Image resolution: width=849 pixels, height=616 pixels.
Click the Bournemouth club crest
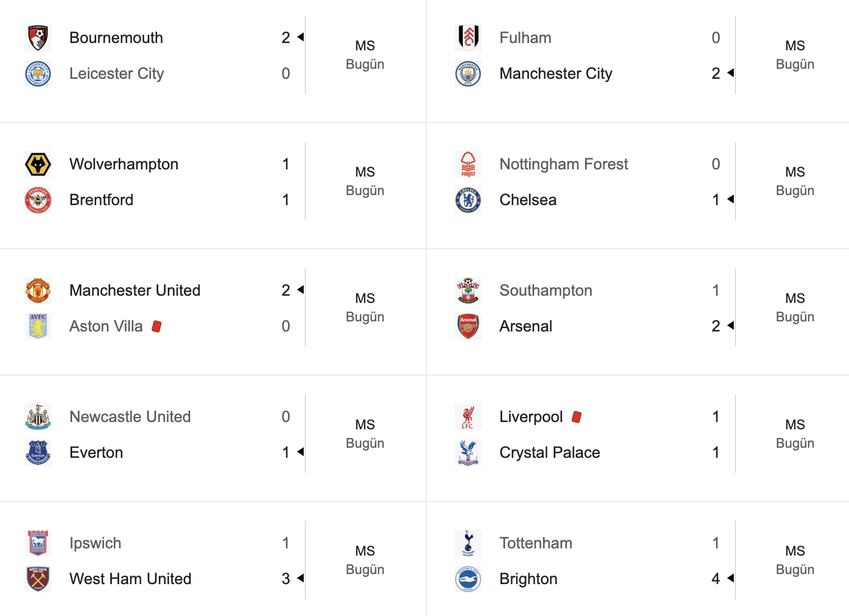[x=38, y=38]
